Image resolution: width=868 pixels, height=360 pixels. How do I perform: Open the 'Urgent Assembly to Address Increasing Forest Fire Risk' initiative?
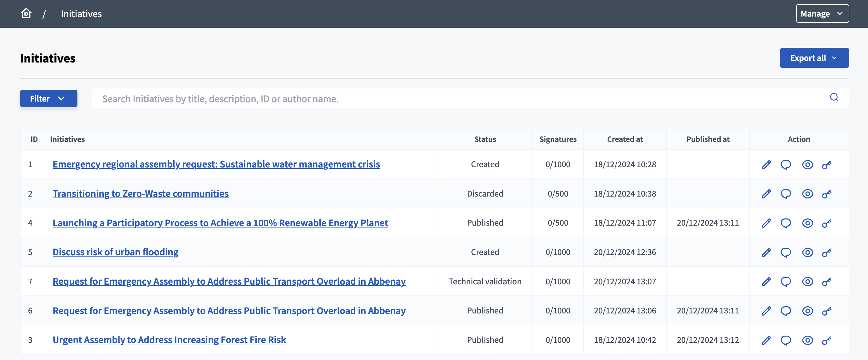169,340
